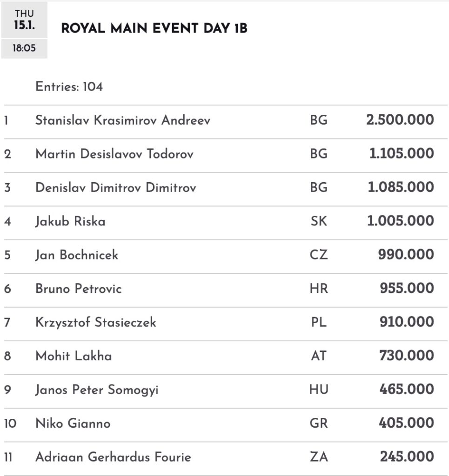The image size is (449, 476).
Task: Select Niko Gianno's row
Action: click(73, 423)
